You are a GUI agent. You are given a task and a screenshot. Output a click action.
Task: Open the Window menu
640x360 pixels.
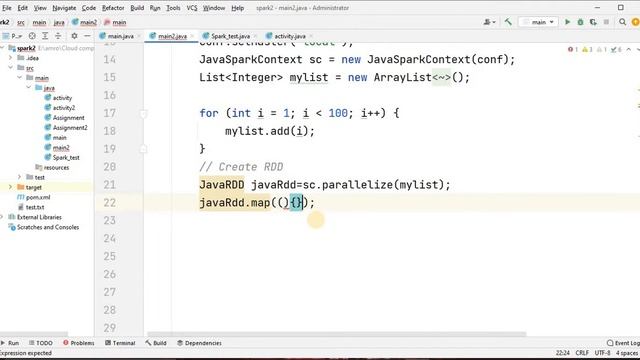[214, 8]
